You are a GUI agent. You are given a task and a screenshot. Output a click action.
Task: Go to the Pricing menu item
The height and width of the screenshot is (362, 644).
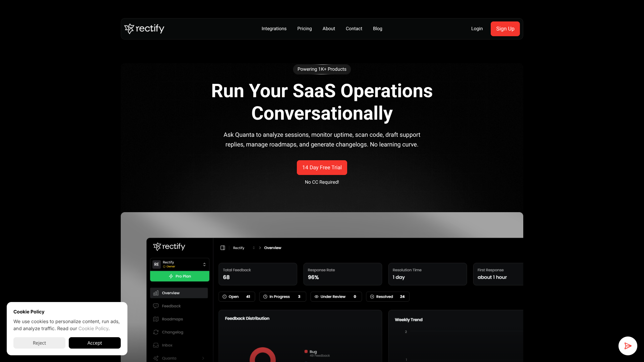click(x=304, y=28)
